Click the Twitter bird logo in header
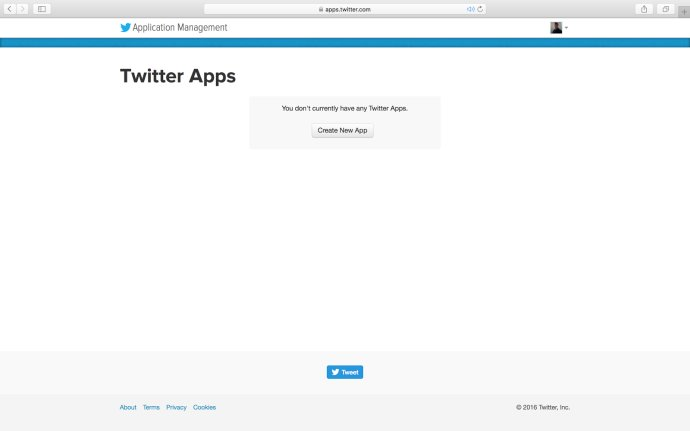The width and height of the screenshot is (690, 431). 125,28
